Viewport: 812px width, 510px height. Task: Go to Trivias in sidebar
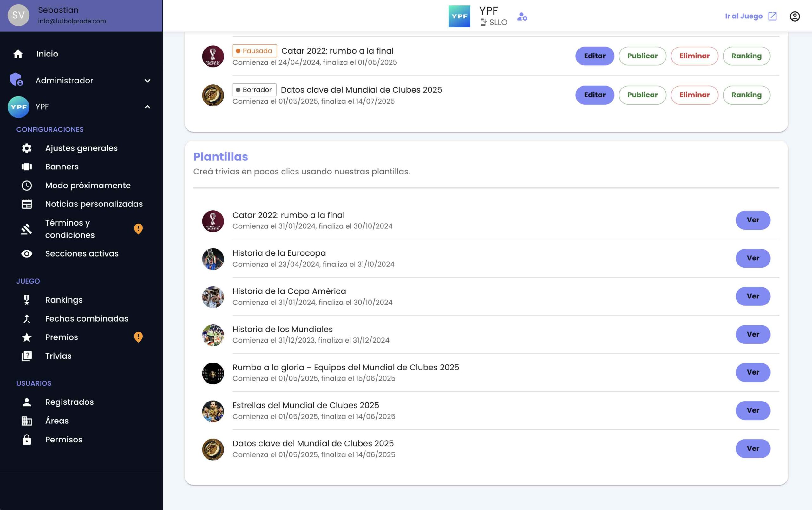(x=58, y=356)
